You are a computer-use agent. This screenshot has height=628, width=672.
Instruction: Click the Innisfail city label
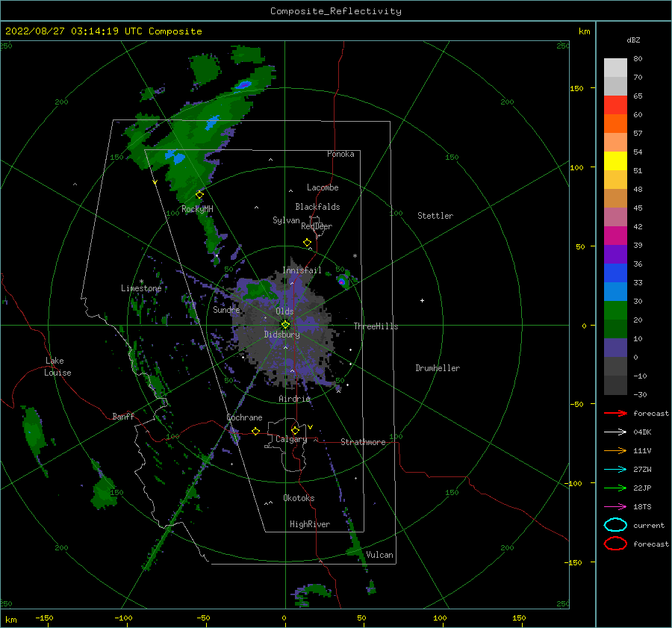302,270
